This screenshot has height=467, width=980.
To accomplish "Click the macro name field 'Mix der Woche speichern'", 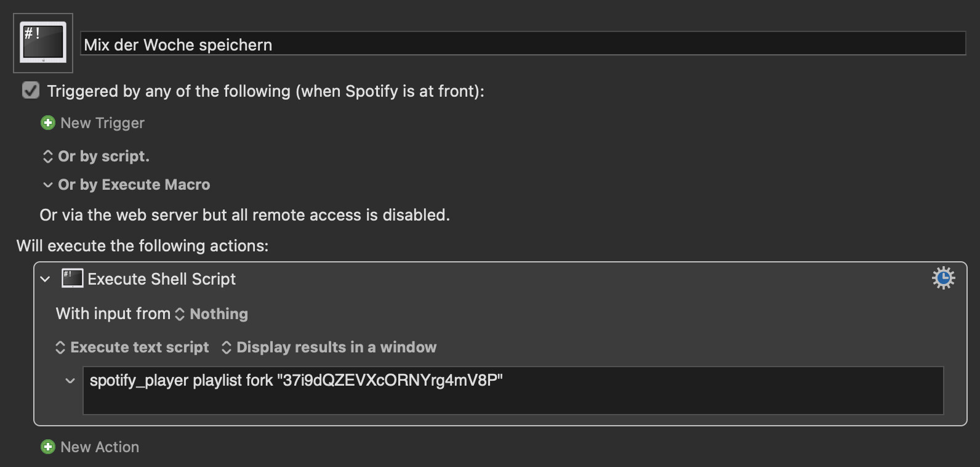I will (523, 44).
